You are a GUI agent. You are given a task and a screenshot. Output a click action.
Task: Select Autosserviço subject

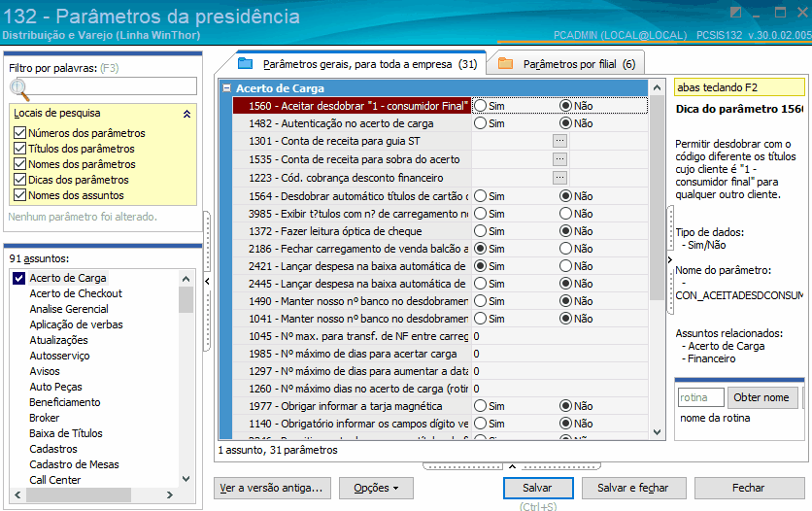tap(59, 356)
